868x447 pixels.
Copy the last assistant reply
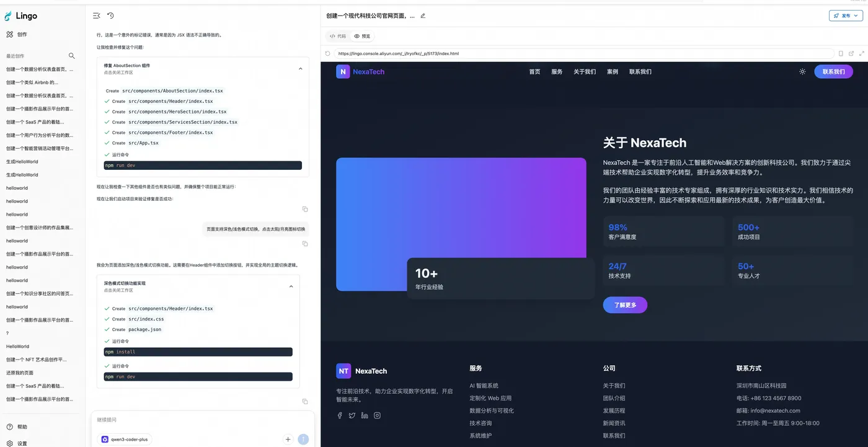pyautogui.click(x=305, y=402)
